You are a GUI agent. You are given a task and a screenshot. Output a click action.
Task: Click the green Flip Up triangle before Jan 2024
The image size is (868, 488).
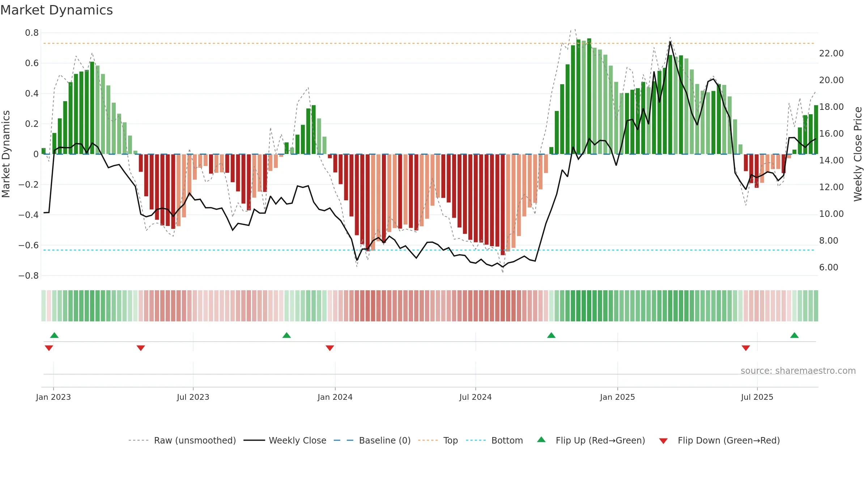pos(286,335)
